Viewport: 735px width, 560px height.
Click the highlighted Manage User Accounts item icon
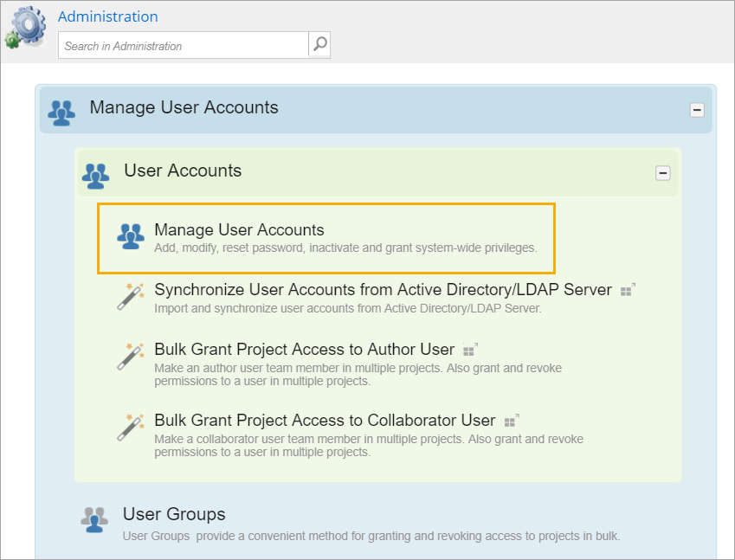pyautogui.click(x=131, y=236)
